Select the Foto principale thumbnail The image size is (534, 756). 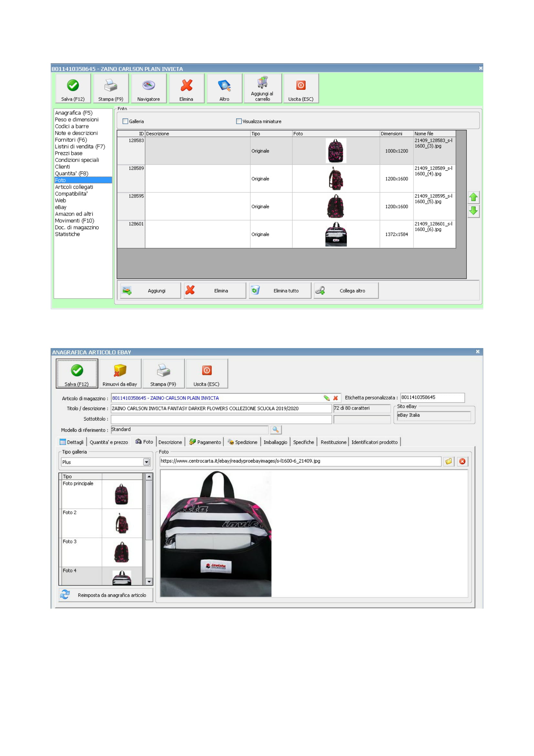click(121, 494)
